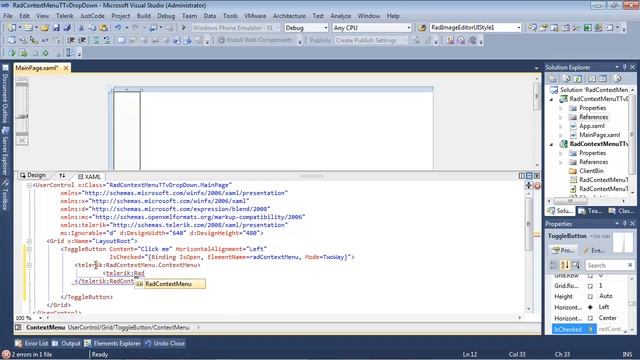Viewport: 640px width, 360px height.
Task: Click the Paste clipboard icon
Action: pyautogui.click(x=104, y=28)
